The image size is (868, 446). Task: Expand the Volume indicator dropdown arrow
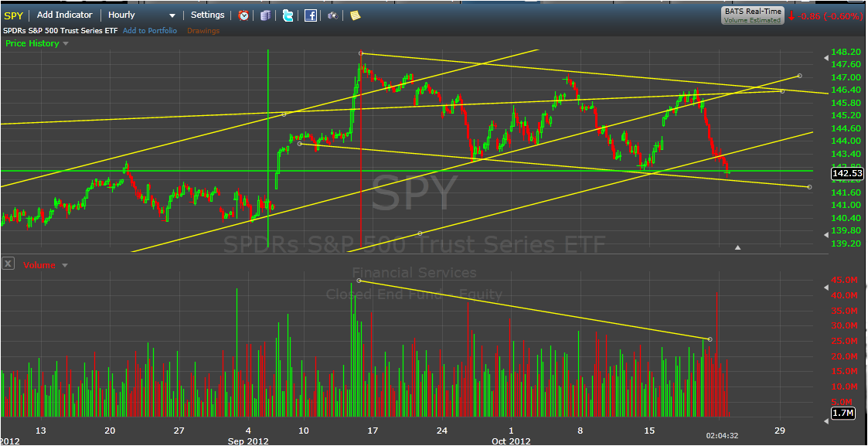pyautogui.click(x=65, y=265)
